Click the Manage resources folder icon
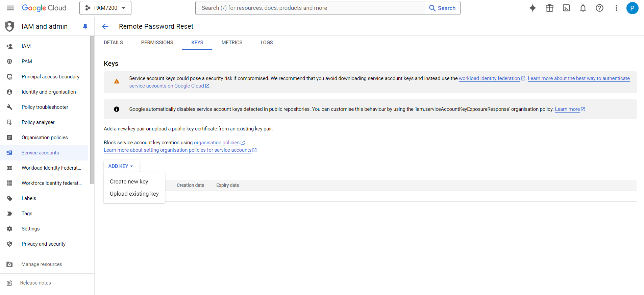 pos(9,264)
